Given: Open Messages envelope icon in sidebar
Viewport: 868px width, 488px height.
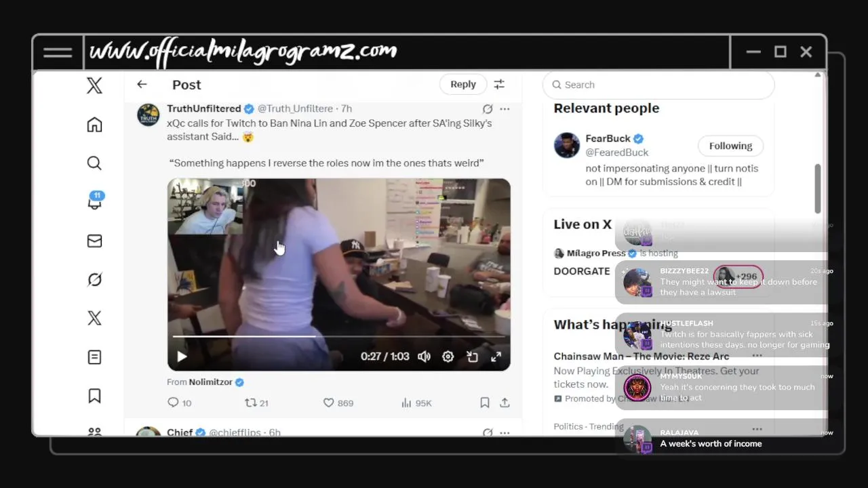Looking at the screenshot, I should pyautogui.click(x=94, y=241).
